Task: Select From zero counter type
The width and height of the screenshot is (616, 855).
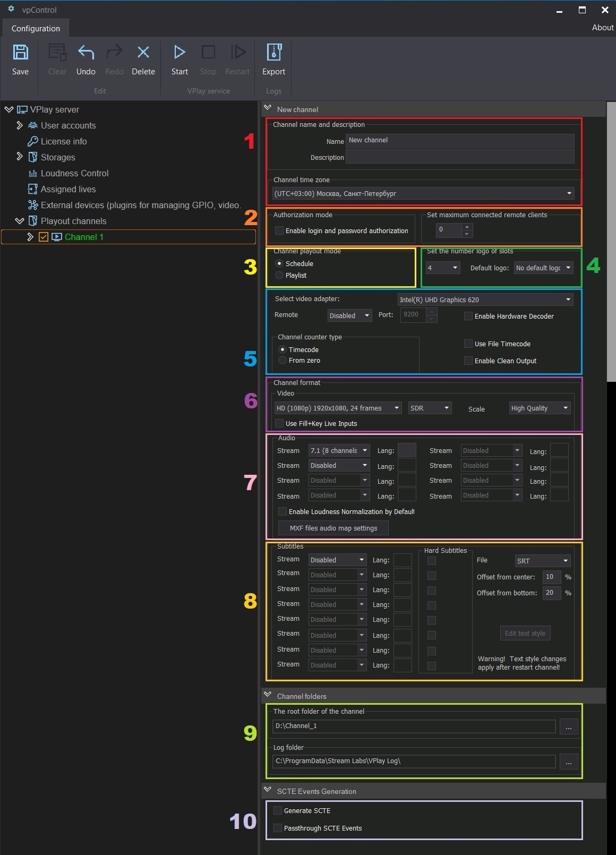Action: (283, 360)
